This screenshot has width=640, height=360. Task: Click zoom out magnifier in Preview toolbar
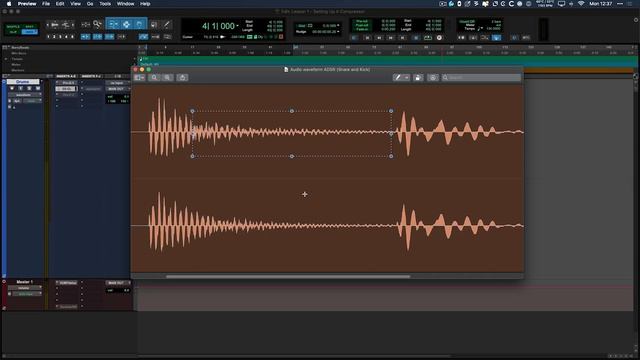click(154, 78)
